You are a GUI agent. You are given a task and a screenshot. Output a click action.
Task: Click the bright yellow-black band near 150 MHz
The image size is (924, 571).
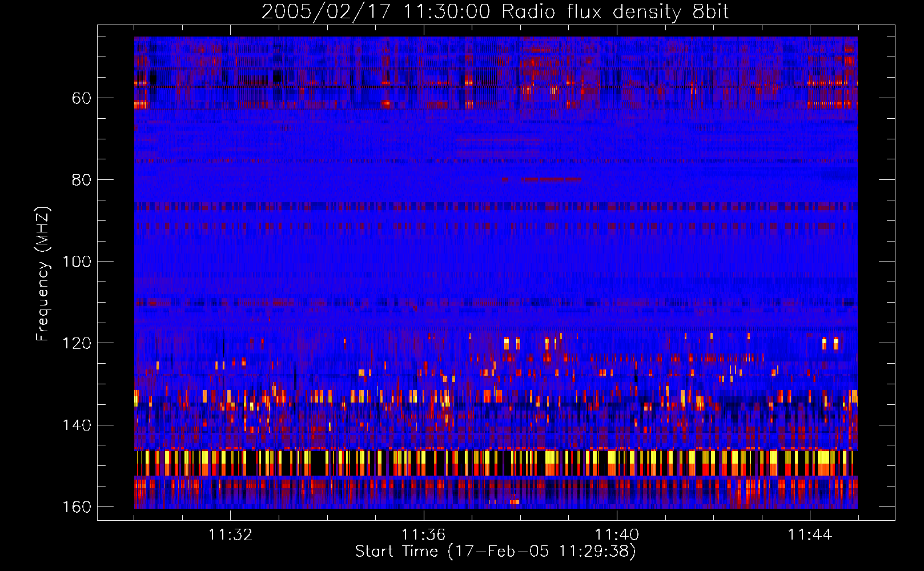pos(496,463)
